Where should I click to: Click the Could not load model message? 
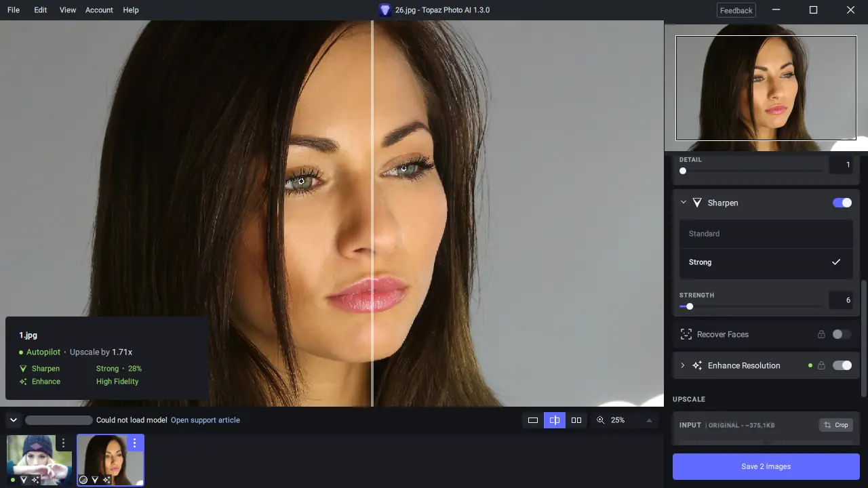point(132,420)
